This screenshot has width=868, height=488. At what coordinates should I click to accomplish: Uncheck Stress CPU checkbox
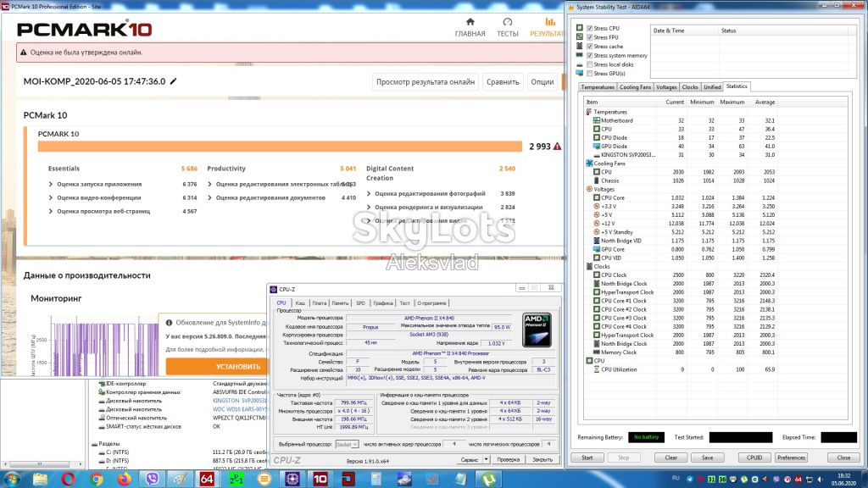[590, 28]
